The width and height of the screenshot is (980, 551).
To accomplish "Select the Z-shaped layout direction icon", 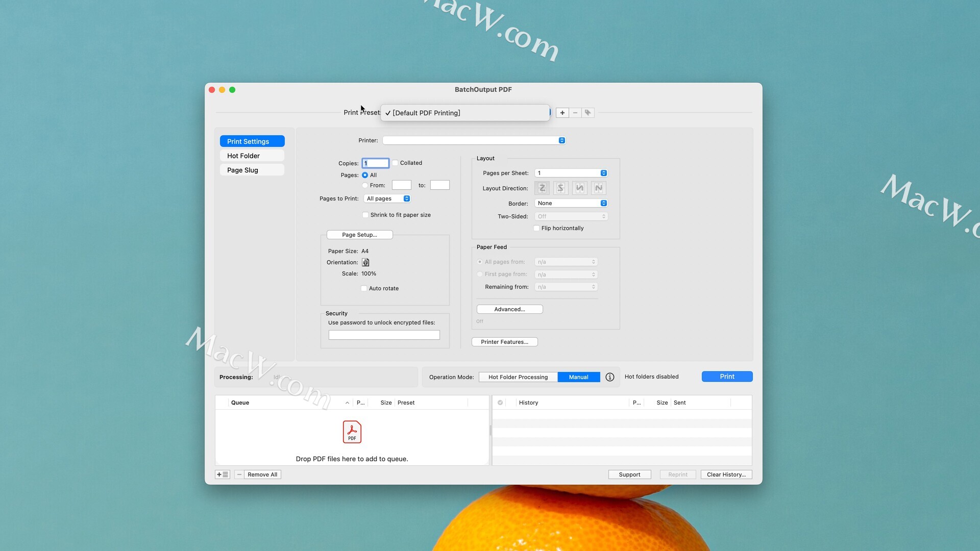I will pyautogui.click(x=542, y=188).
